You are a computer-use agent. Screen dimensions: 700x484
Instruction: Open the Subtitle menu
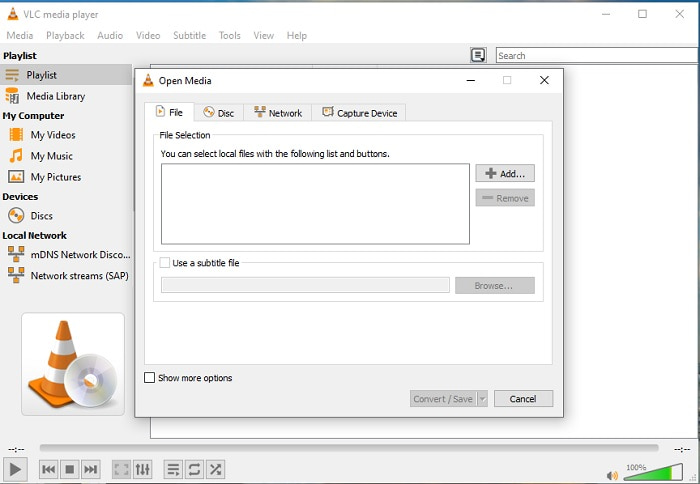coord(189,35)
